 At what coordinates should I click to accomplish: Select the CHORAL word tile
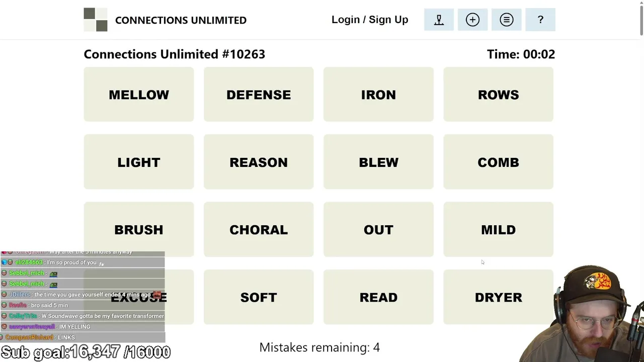click(259, 230)
